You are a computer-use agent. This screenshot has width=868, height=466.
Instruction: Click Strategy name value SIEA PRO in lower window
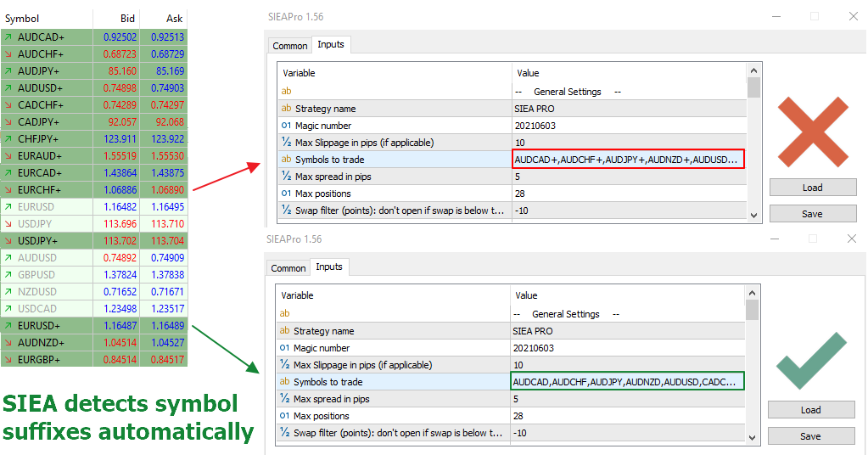click(x=628, y=331)
